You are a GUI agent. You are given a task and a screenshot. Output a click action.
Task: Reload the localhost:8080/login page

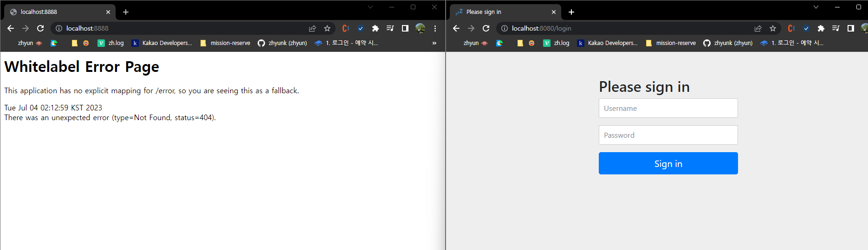[486, 28]
